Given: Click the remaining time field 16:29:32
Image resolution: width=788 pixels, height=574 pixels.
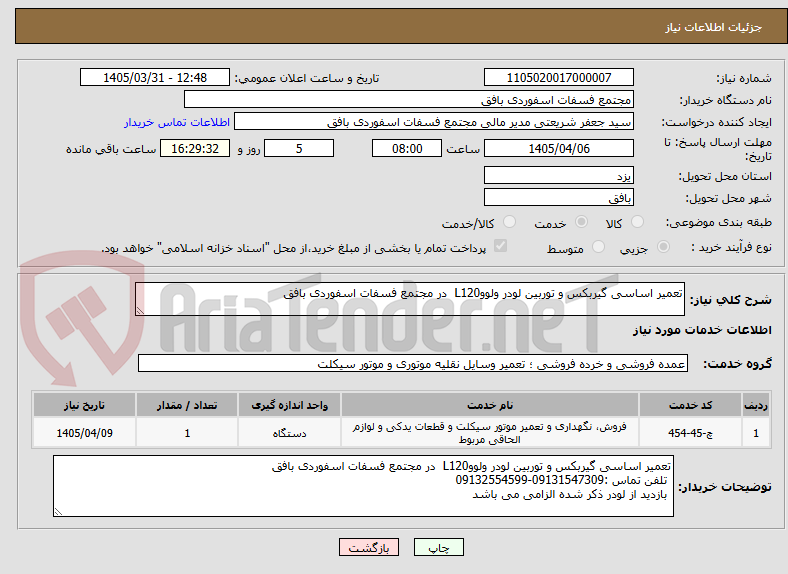Looking at the screenshot, I should [195, 148].
